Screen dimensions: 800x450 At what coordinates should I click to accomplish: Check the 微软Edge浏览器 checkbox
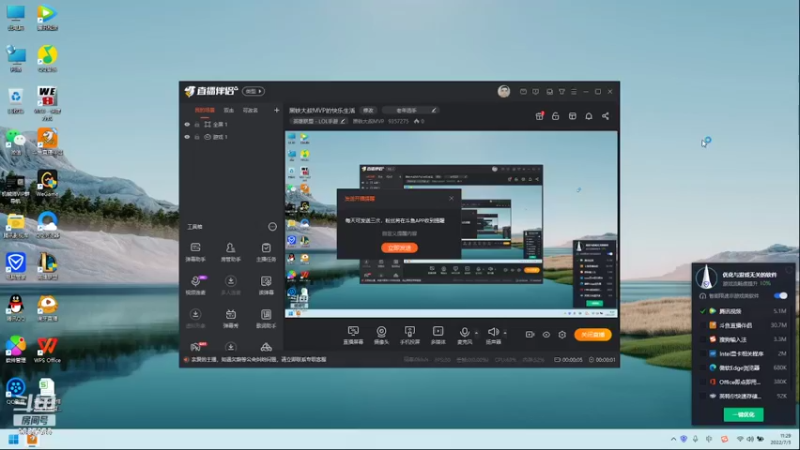703,367
